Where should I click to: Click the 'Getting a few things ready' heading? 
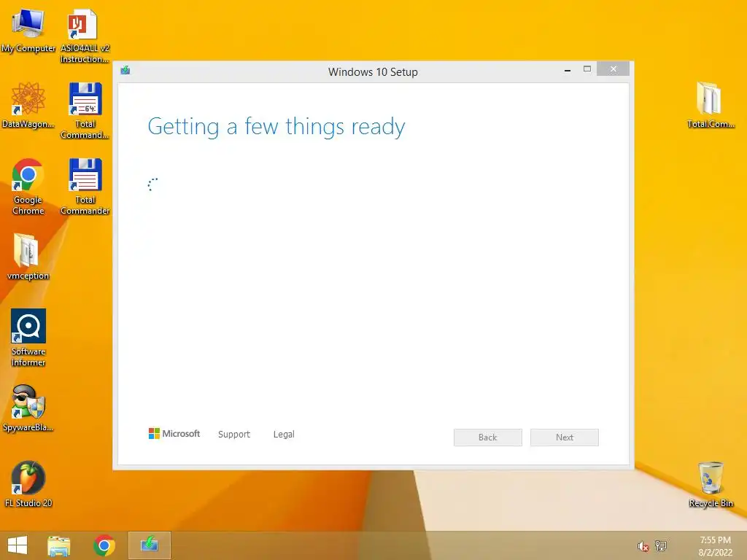276,127
